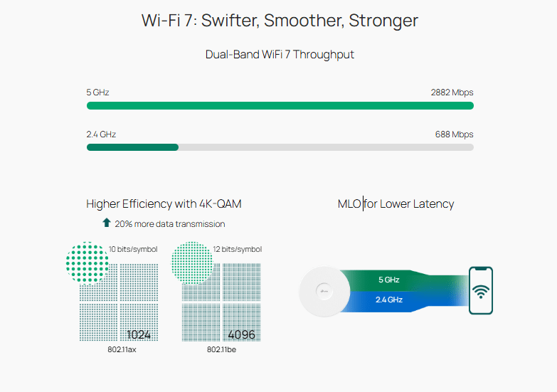This screenshot has height=392, width=557.
Task: Click the Higher Efficiency with 4K-QAM heading
Action: click(x=164, y=203)
